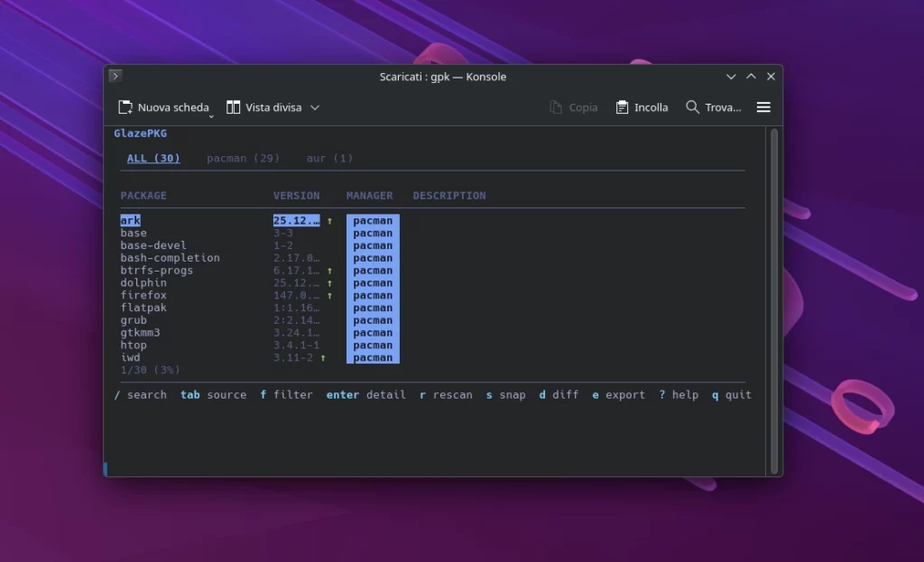Open the hamburger menu icon
924x562 pixels.
tap(762, 106)
